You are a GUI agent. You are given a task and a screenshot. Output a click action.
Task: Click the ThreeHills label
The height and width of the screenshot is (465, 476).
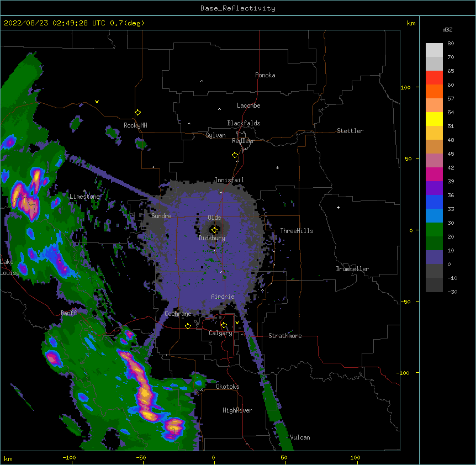[x=297, y=231]
